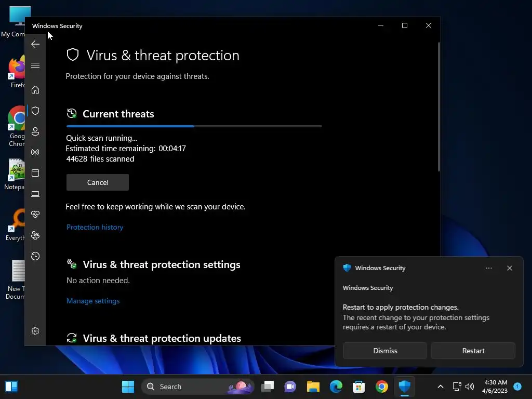Select Virus & threat protection shield icon in sidebar
This screenshot has height=399, width=532.
35,111
